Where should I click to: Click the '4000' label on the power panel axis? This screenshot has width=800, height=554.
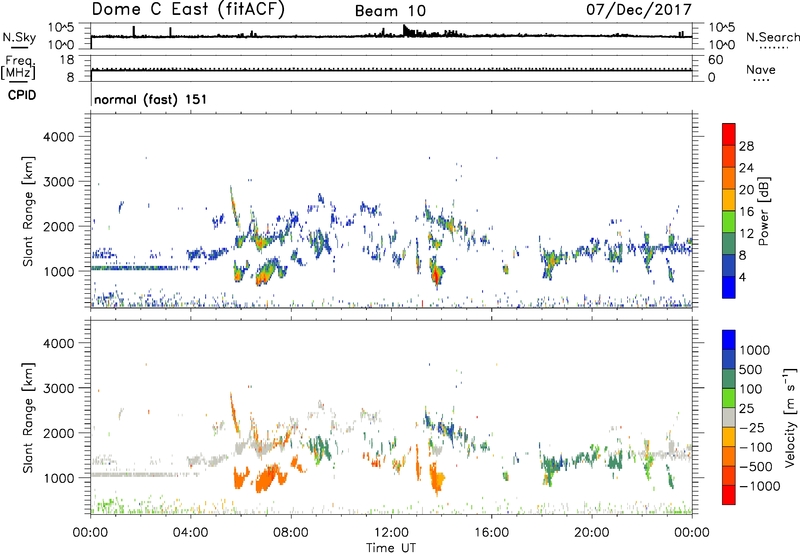click(x=58, y=137)
